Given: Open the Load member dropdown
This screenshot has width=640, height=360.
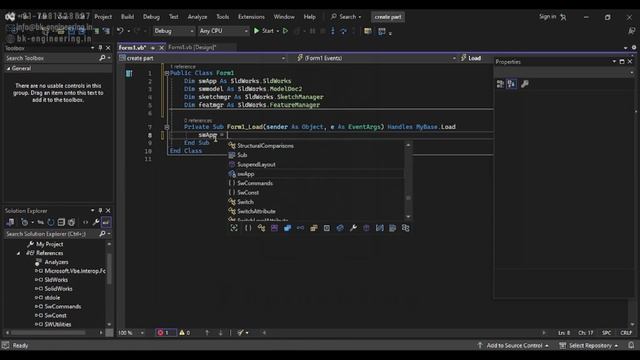Looking at the screenshot, I should click(476, 58).
